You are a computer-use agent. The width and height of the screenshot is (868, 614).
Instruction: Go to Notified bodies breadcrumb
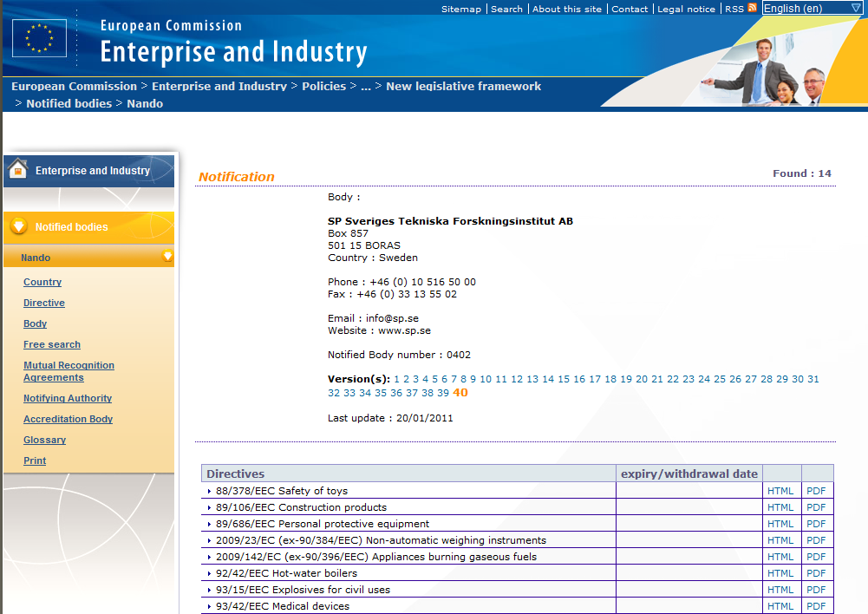(x=69, y=103)
